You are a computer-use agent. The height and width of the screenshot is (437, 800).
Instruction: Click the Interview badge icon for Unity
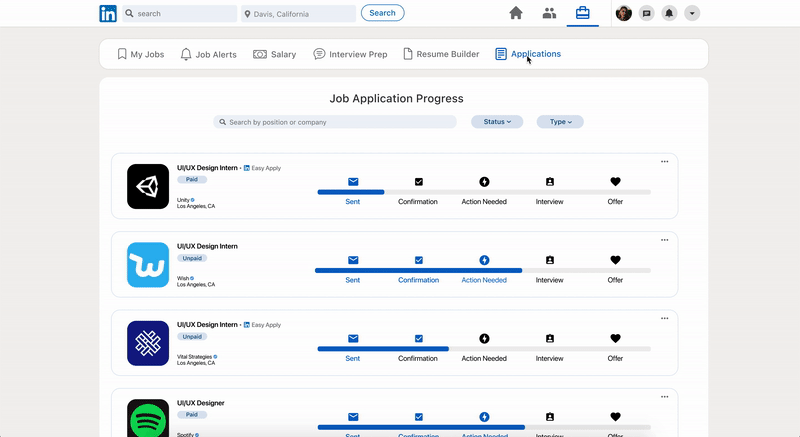550,182
